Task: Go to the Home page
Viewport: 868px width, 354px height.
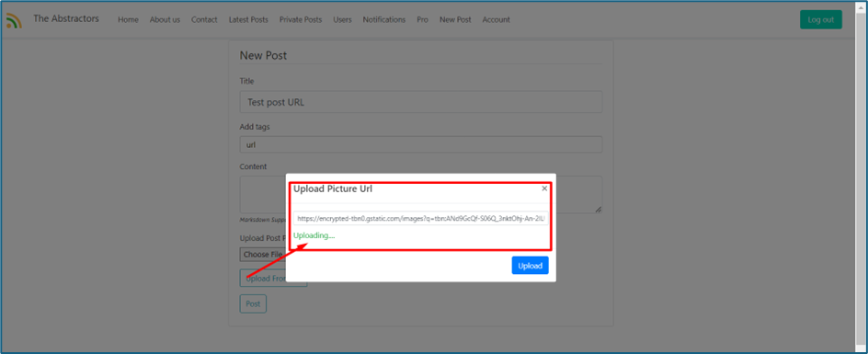Action: click(128, 19)
